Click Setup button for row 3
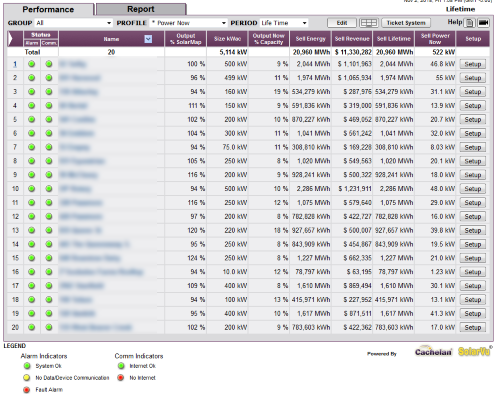 click(472, 92)
